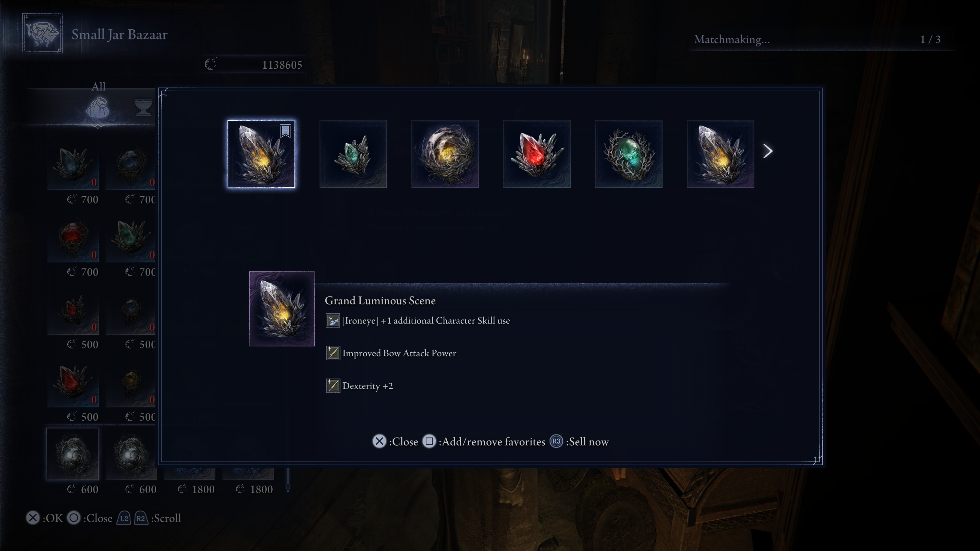This screenshot has height=551, width=980.
Task: Select the favorited yellow Grand Luminous Scene relic
Action: (261, 154)
